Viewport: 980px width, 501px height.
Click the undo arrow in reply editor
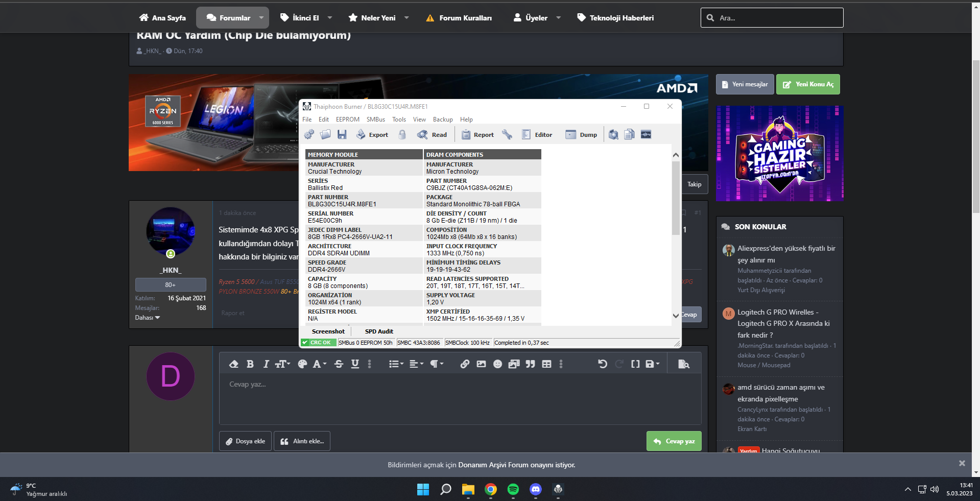click(603, 364)
